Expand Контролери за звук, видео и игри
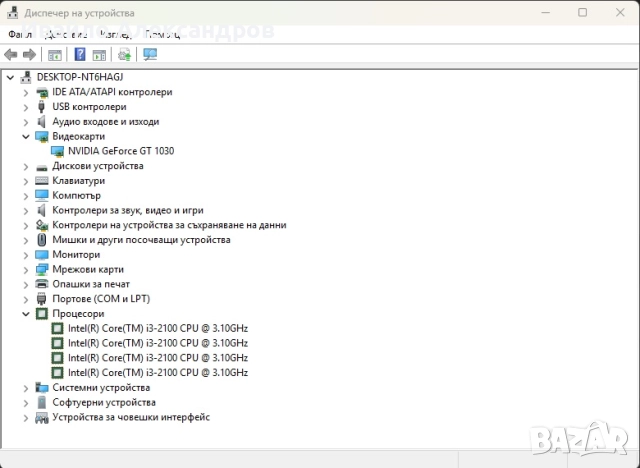Image resolution: width=640 pixels, height=468 pixels. point(26,211)
